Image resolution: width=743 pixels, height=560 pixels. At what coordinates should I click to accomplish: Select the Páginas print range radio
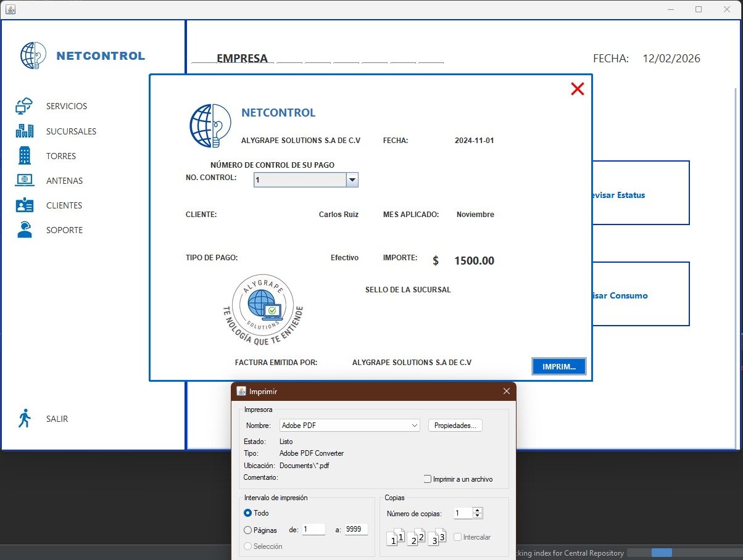coord(248,530)
